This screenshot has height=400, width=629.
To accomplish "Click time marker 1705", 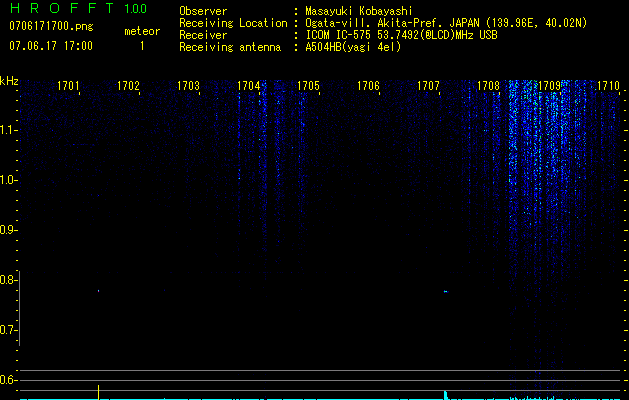I will (308, 86).
